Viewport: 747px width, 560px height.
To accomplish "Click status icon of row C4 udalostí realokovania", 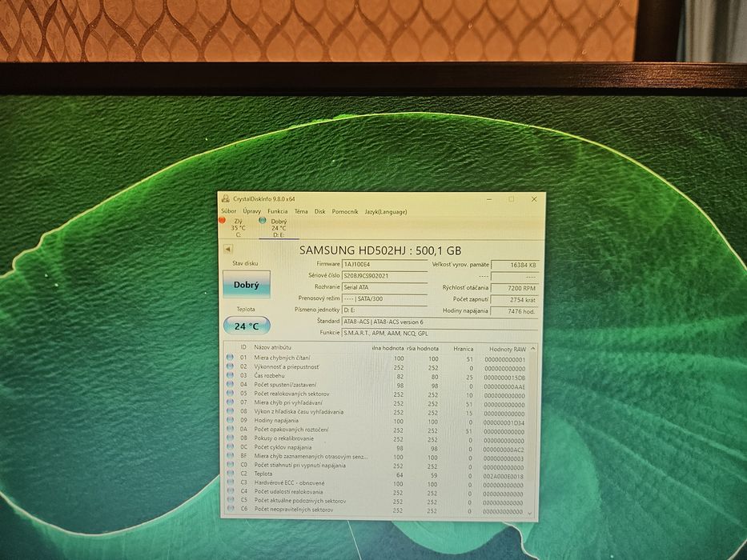I will pos(230,491).
